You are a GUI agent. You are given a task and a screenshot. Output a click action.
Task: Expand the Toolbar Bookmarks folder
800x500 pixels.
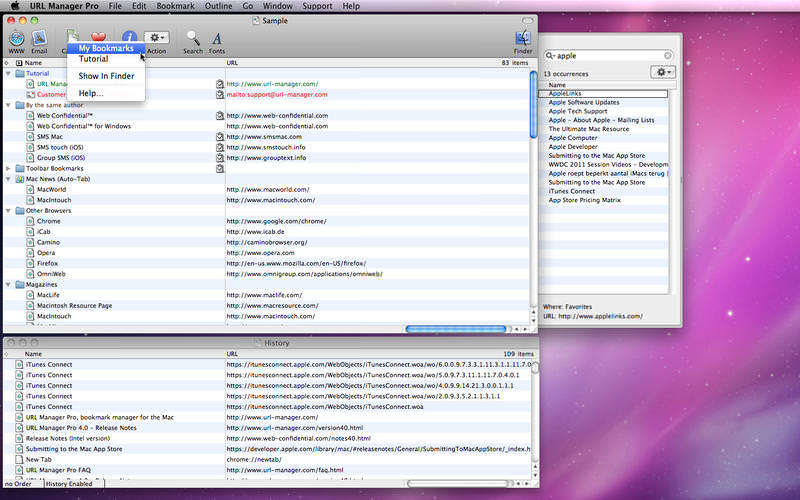coord(8,168)
